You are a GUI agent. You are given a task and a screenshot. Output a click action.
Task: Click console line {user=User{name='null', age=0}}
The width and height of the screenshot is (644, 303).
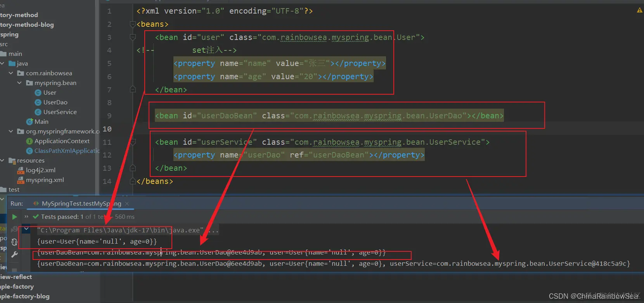(97, 241)
